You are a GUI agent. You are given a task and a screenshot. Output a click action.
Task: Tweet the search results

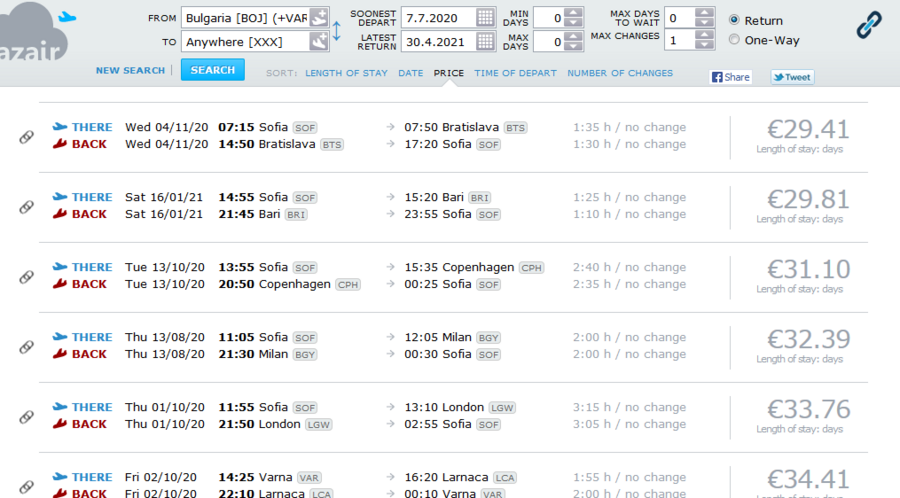point(792,77)
